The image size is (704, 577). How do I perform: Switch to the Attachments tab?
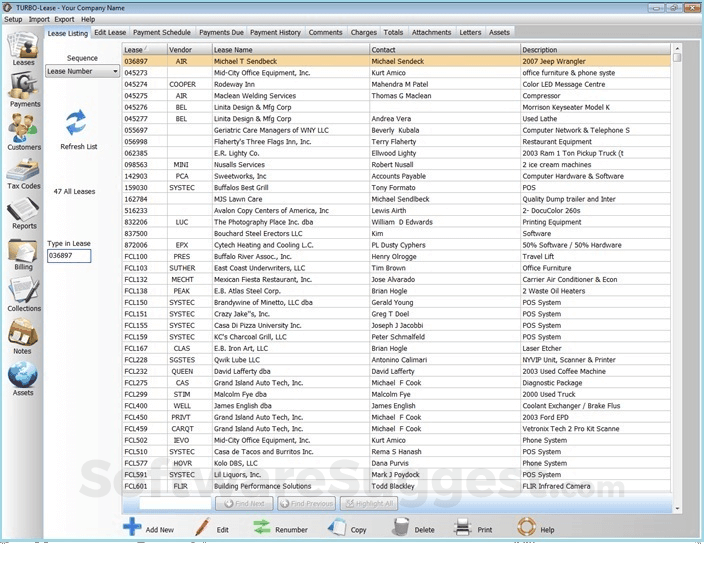[x=431, y=33]
